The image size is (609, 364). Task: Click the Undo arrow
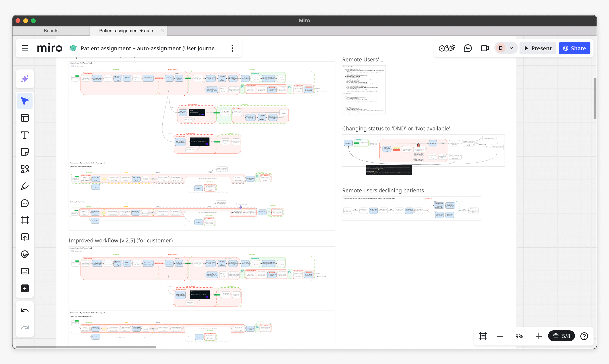click(x=25, y=311)
